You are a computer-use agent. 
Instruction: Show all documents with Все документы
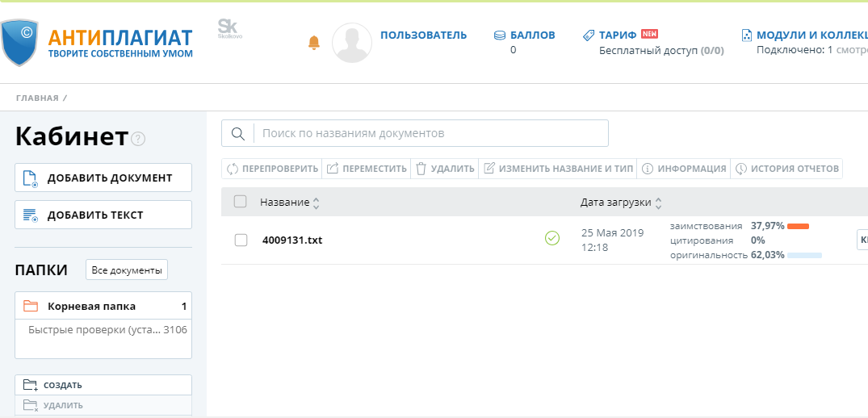[127, 270]
